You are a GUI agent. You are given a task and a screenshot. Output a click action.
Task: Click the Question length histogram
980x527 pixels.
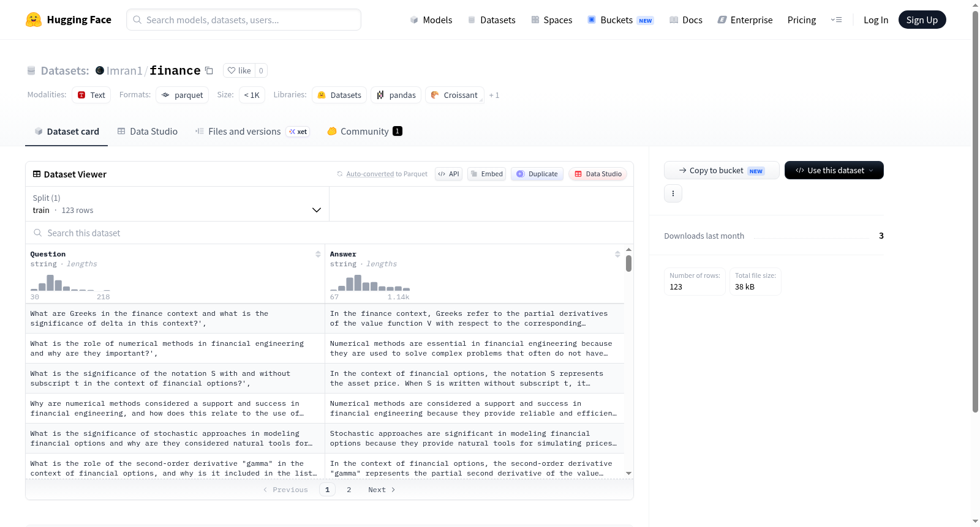[x=70, y=282]
